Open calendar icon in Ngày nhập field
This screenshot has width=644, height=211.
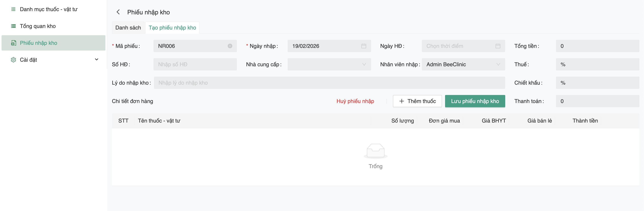click(x=364, y=46)
